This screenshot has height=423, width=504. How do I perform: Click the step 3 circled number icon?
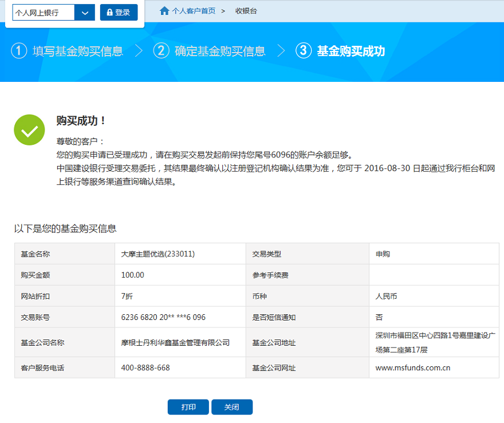pos(303,51)
